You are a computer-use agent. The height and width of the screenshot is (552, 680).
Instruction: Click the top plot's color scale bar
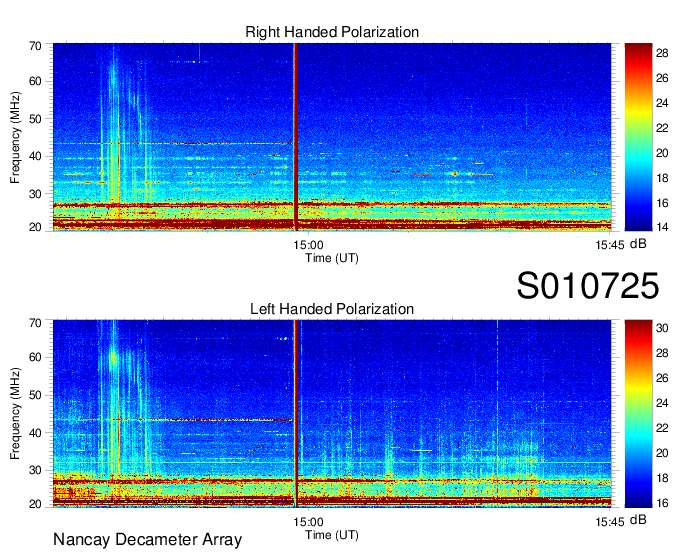point(638,137)
